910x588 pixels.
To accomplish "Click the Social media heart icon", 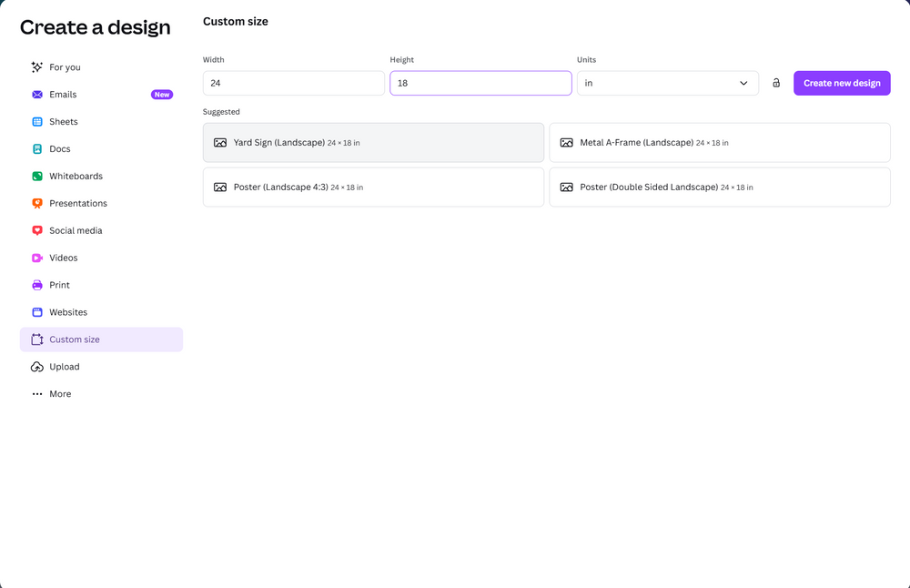I will (x=37, y=231).
